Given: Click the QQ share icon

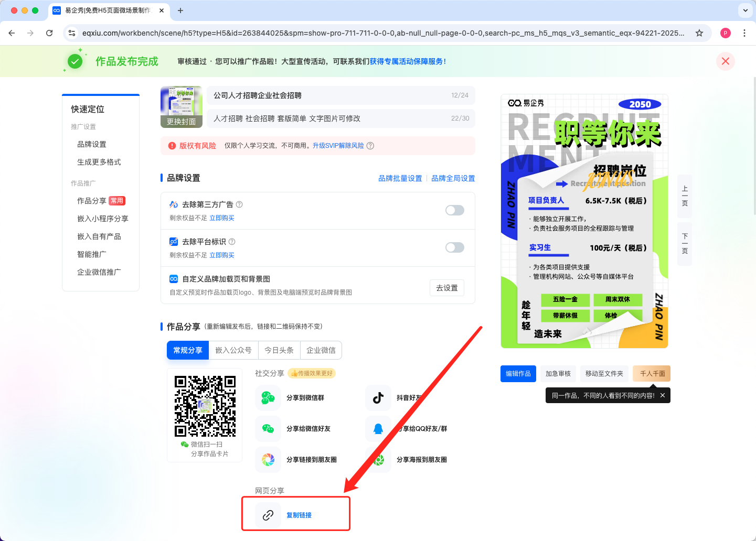Looking at the screenshot, I should pos(378,429).
